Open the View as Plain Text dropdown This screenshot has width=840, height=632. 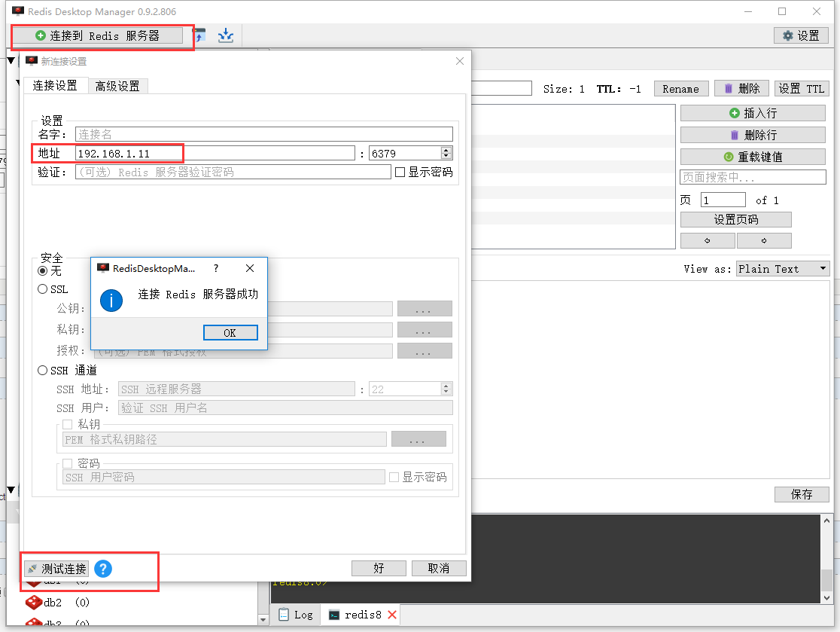coord(784,269)
